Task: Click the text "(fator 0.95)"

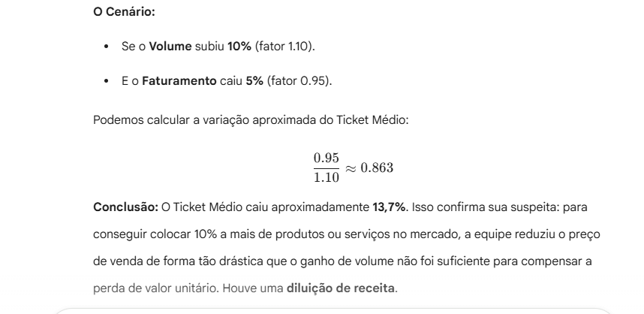Action: (298, 81)
